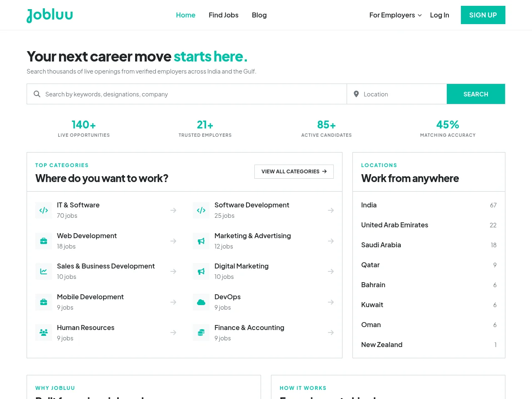The height and width of the screenshot is (399, 532).
Task: Open India location jobs
Action: (x=429, y=205)
